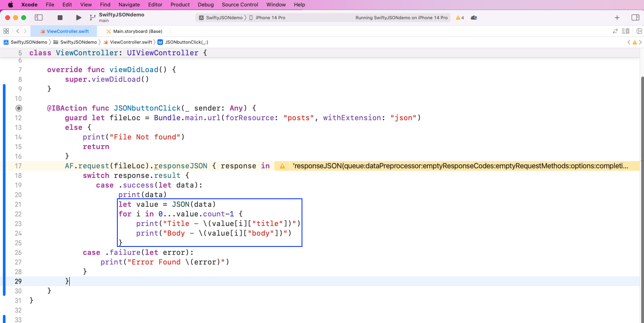644x323 pixels.
Task: Click 'UIViewController' in the class declaration
Action: (x=163, y=53)
